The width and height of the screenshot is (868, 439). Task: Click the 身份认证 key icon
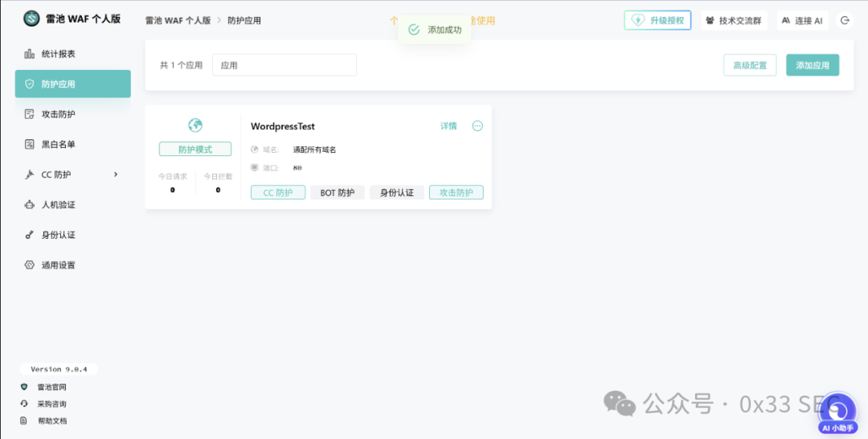tap(30, 235)
